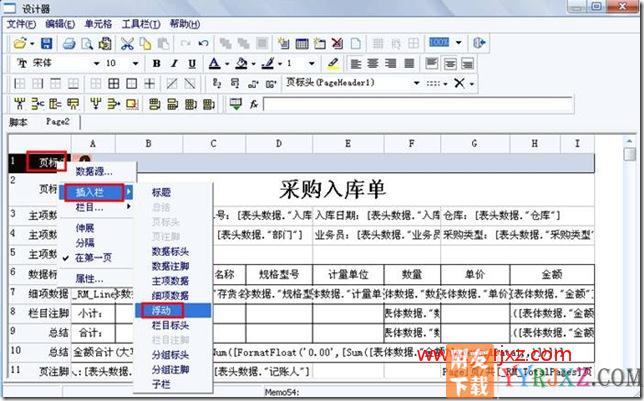Click the inside borders cross icon

[150, 84]
